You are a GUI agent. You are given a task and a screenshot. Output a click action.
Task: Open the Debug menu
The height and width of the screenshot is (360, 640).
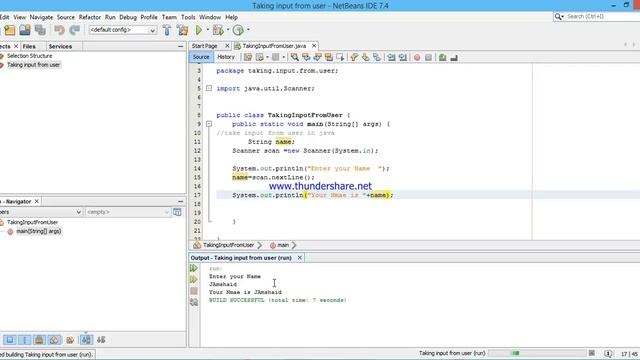point(128,17)
